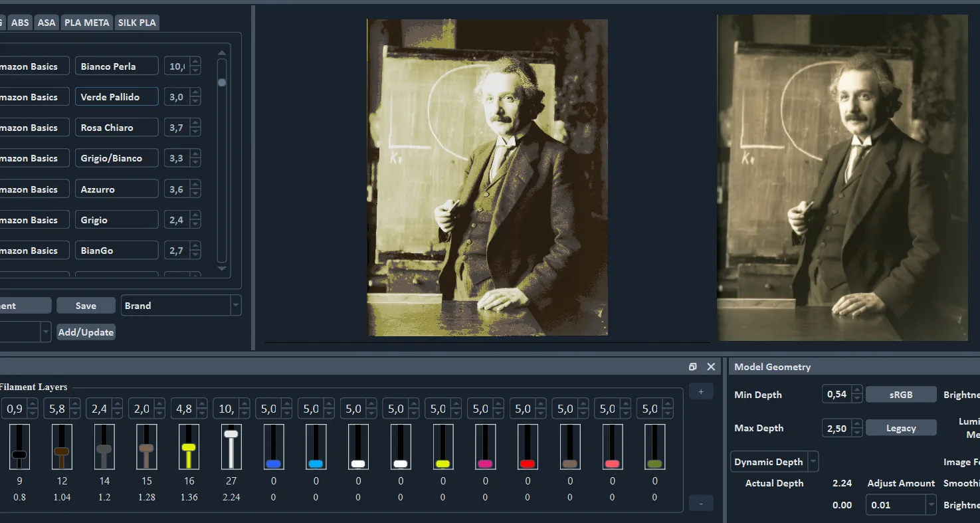980x523 pixels.
Task: Click the BianGo filament name field
Action: pyautogui.click(x=117, y=251)
